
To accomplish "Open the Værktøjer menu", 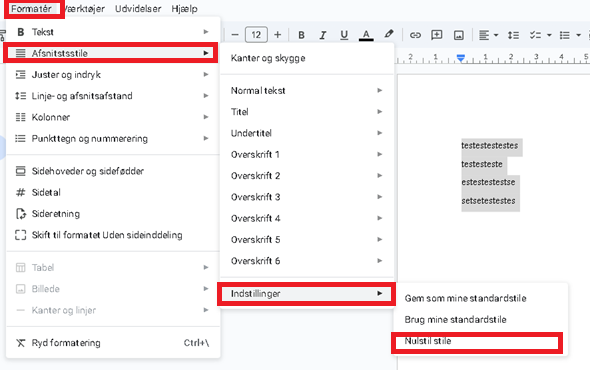I will (x=85, y=9).
